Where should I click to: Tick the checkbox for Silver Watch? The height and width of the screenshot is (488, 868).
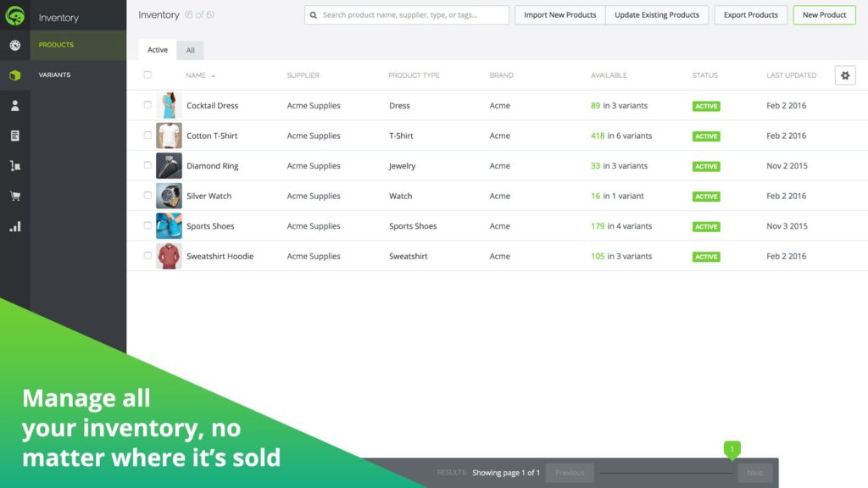[147, 195]
